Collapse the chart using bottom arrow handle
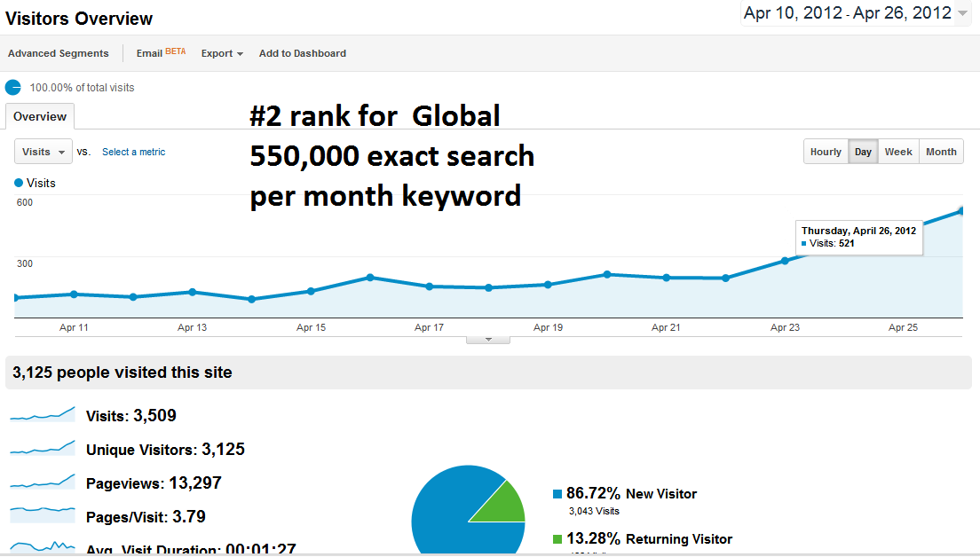Viewport: 980px width, 557px height. pos(488,340)
